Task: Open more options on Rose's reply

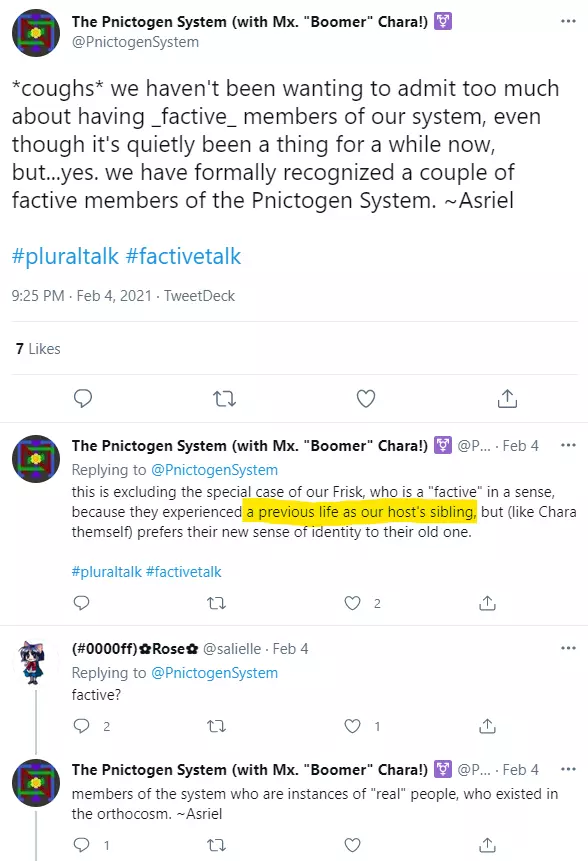Action: pyautogui.click(x=568, y=648)
